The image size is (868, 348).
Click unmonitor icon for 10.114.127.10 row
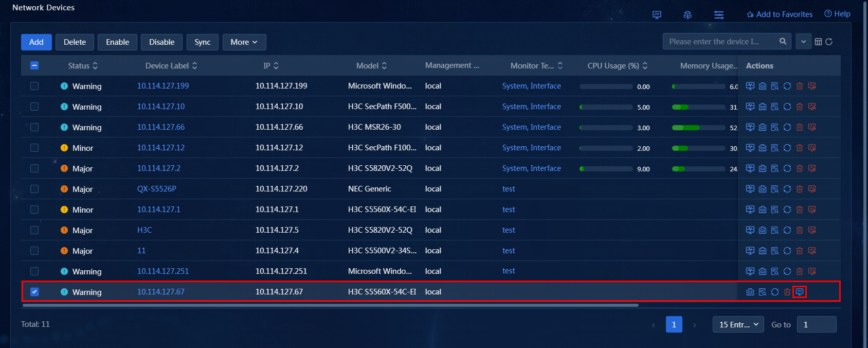click(x=812, y=107)
